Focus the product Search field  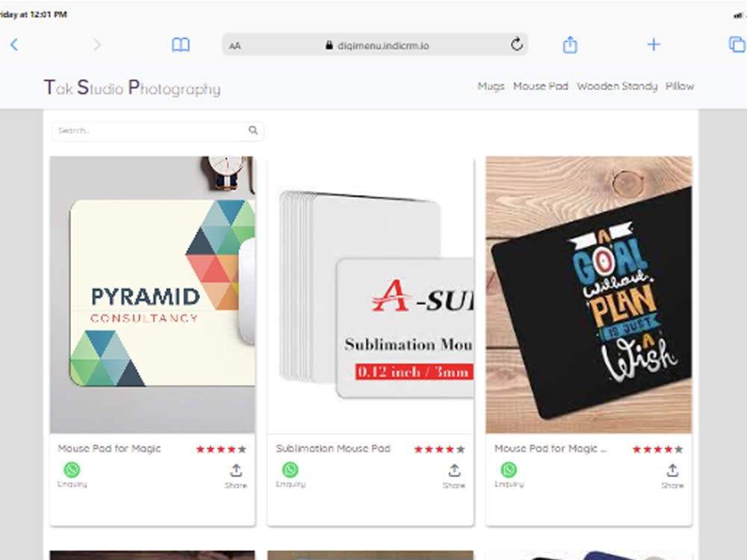158,131
